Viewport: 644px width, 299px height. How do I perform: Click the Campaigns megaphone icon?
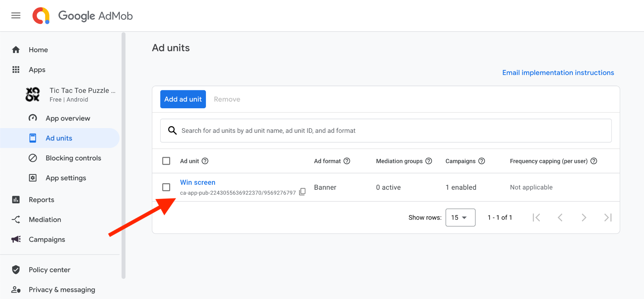pos(15,239)
